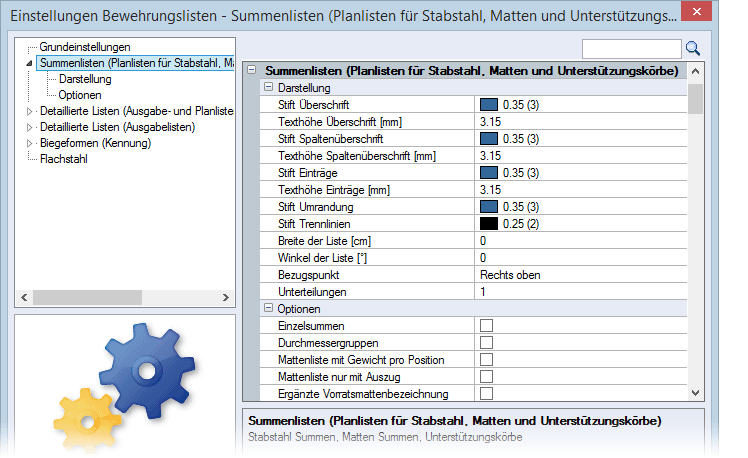Collapse the Summenlisten property grid header
The width and height of the screenshot is (748, 458).
pyautogui.click(x=251, y=70)
